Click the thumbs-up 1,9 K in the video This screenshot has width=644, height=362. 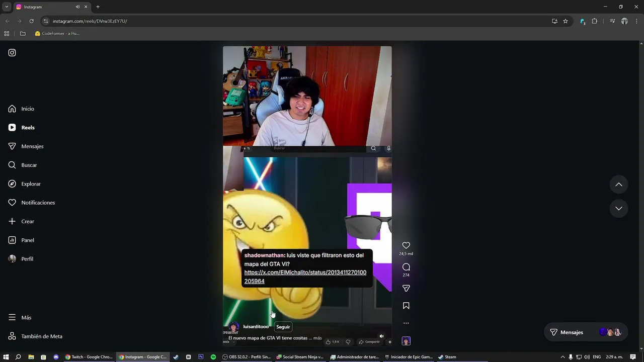(332, 342)
